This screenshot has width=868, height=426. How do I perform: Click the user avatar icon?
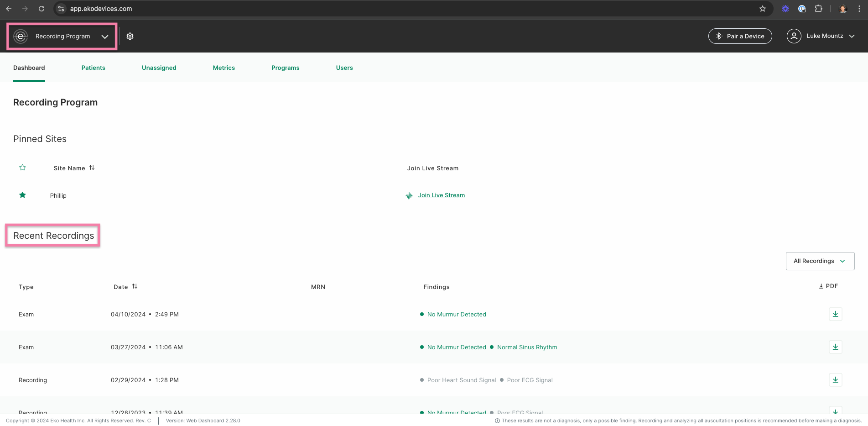794,36
